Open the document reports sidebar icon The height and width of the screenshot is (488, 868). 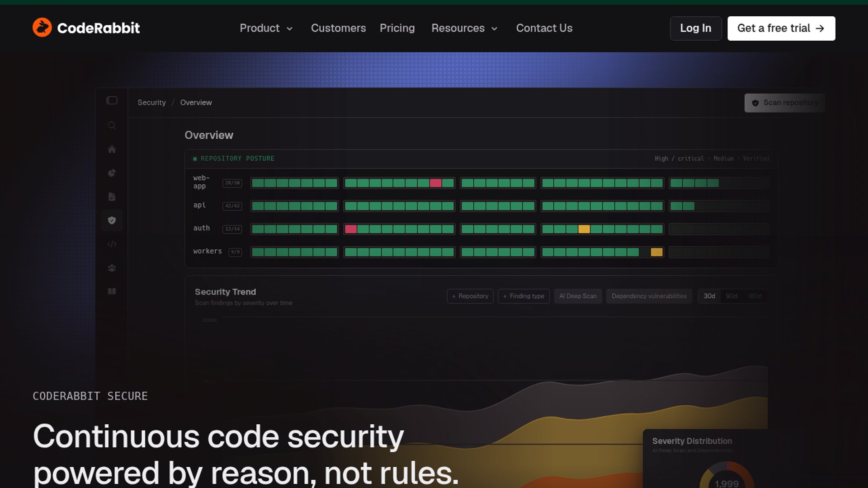112,197
